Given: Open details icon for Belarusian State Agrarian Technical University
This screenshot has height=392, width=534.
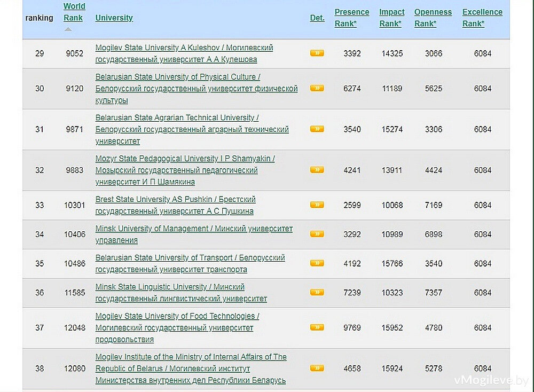Looking at the screenshot, I should tap(317, 129).
